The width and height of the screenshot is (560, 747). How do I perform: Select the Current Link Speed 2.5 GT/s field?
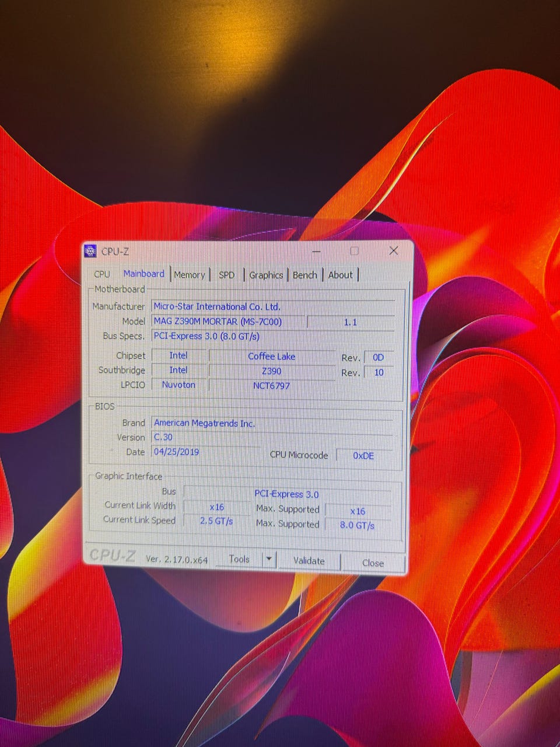coord(216,521)
